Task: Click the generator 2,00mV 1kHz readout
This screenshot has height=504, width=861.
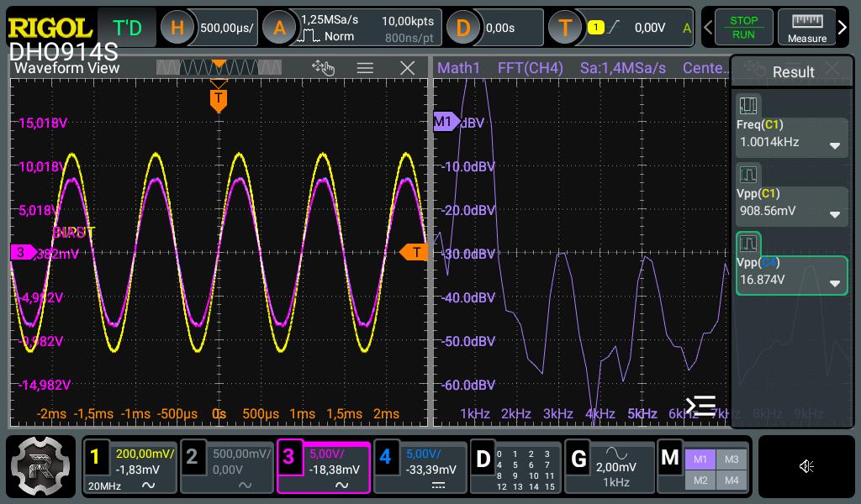Action: coord(616,475)
